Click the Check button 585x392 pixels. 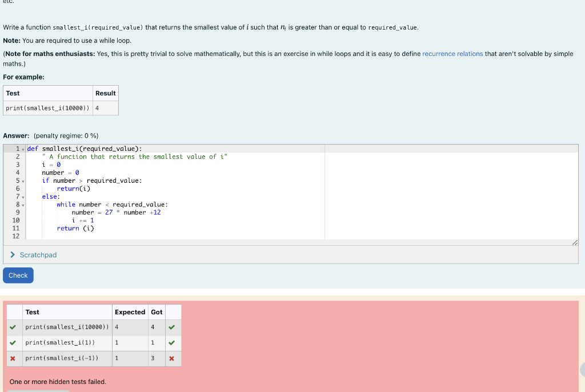click(x=18, y=275)
